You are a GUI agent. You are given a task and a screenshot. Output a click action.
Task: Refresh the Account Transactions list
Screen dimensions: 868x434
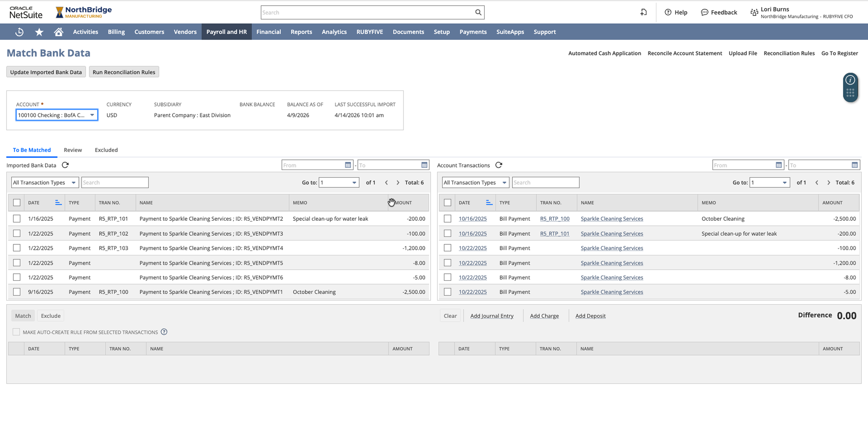pyautogui.click(x=499, y=165)
